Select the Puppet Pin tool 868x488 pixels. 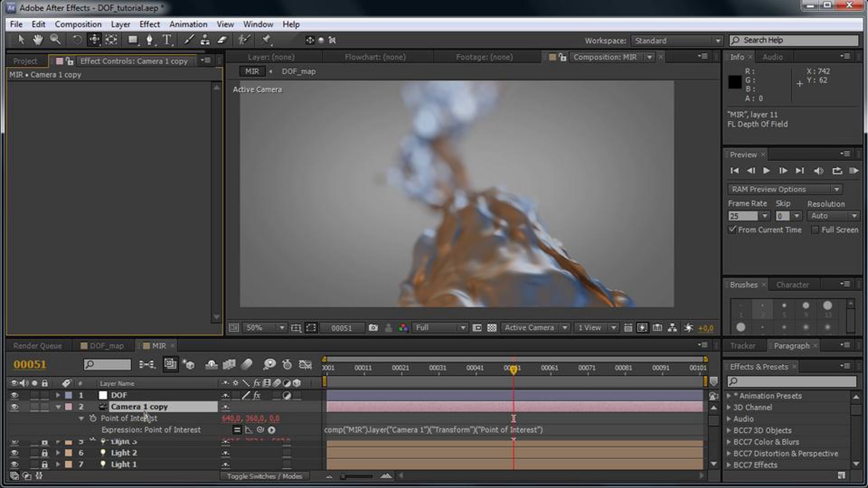pyautogui.click(x=267, y=40)
